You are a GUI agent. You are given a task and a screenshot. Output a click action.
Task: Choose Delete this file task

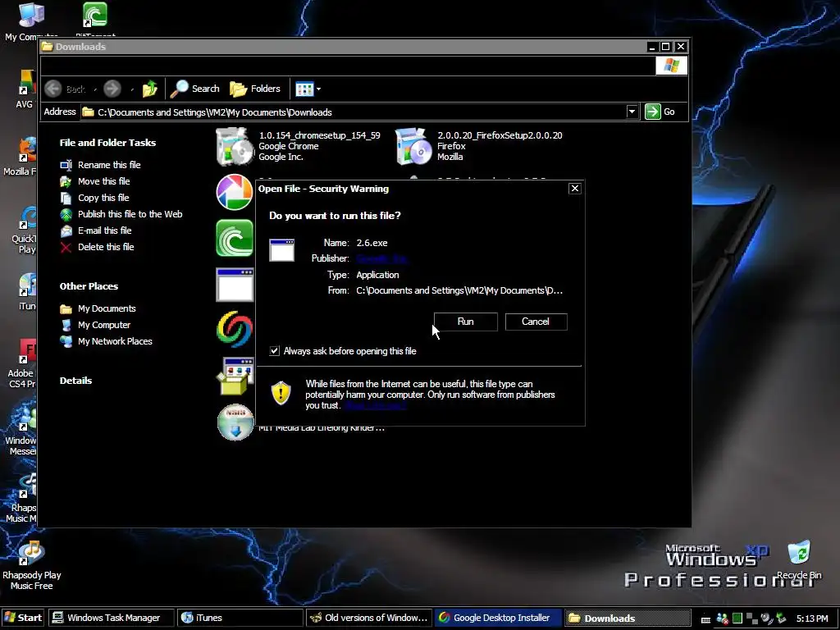pos(106,247)
